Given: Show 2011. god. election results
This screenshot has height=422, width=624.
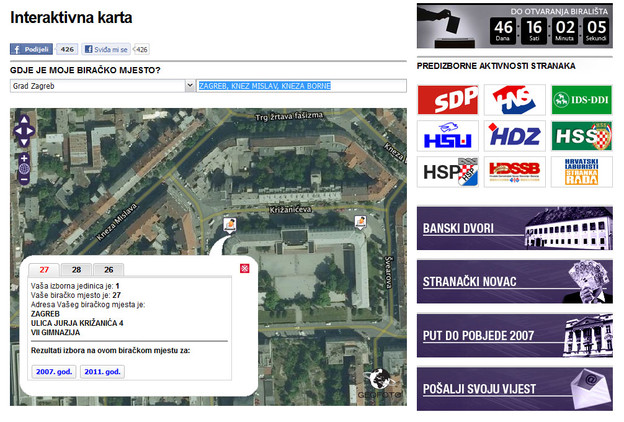Looking at the screenshot, I should (x=103, y=371).
